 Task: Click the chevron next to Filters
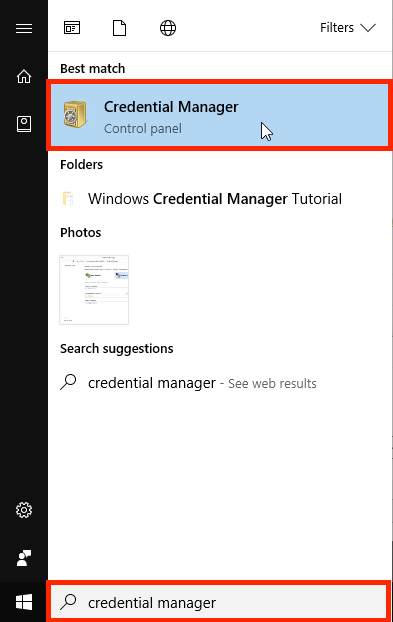pos(368,28)
